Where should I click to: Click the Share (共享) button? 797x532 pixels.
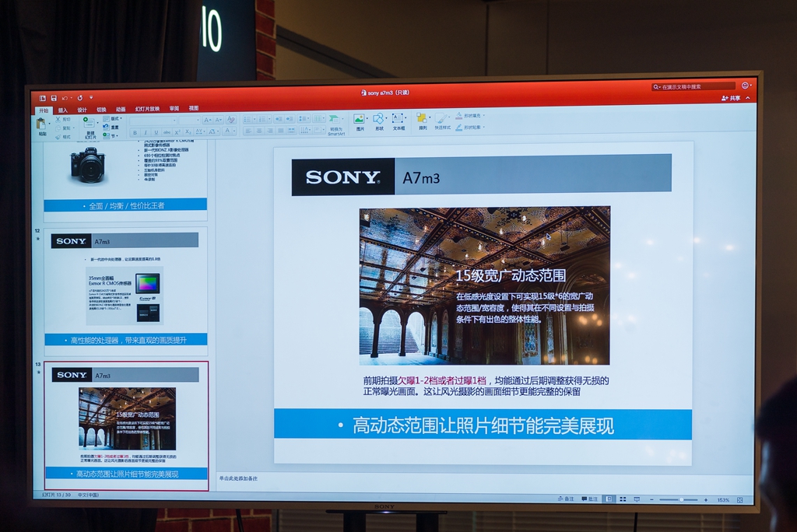tap(732, 98)
